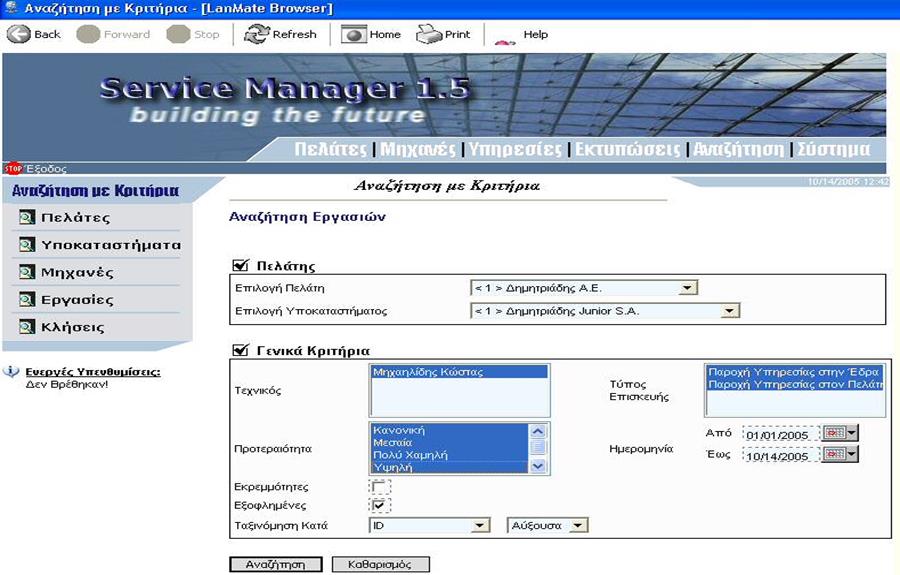The width and height of the screenshot is (900, 575).
Task: Select Κανονική priority option
Action: pyautogui.click(x=449, y=430)
